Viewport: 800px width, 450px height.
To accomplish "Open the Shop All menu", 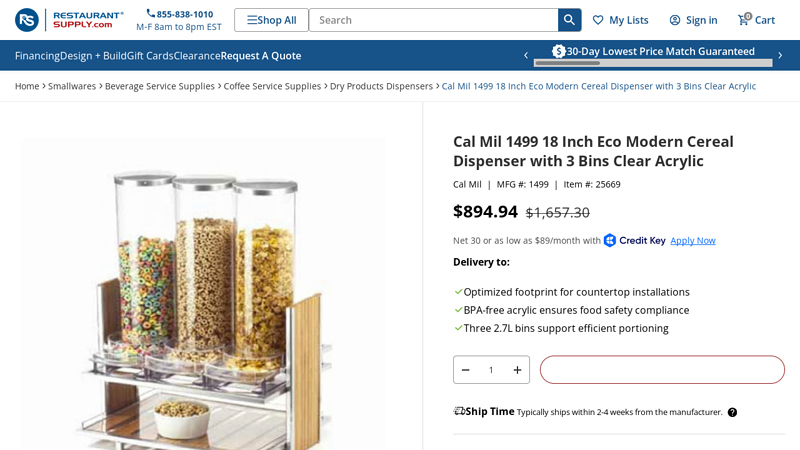I will click(x=271, y=20).
